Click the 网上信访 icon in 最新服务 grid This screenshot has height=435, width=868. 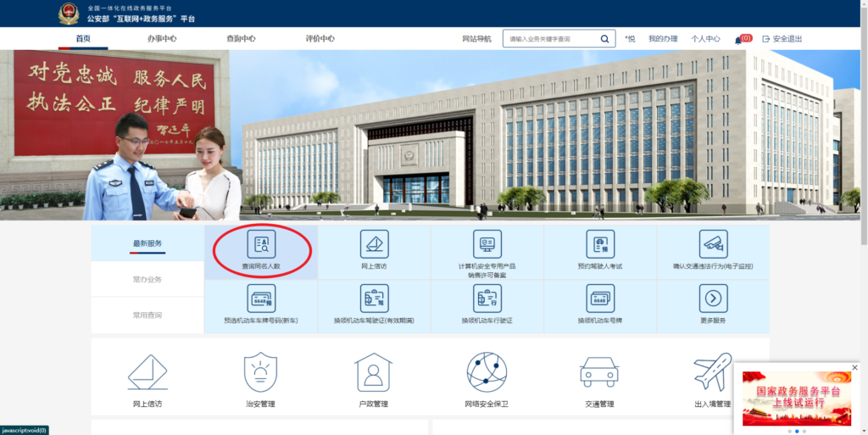(374, 244)
